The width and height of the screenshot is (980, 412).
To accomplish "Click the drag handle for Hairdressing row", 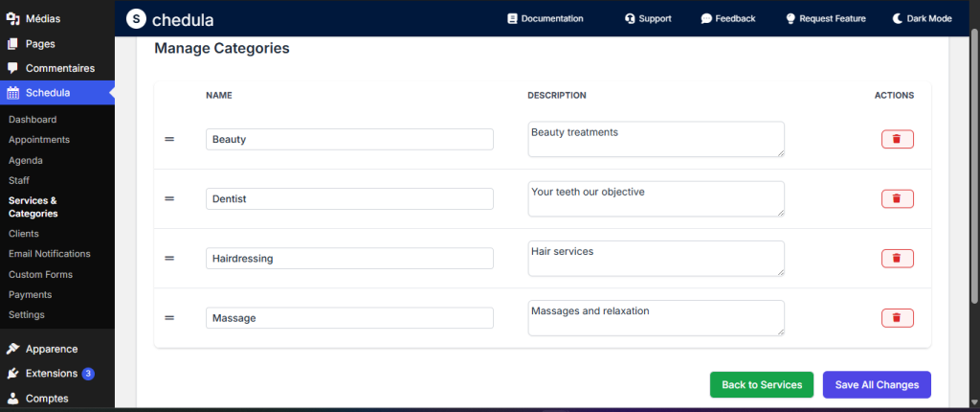I will [169, 258].
